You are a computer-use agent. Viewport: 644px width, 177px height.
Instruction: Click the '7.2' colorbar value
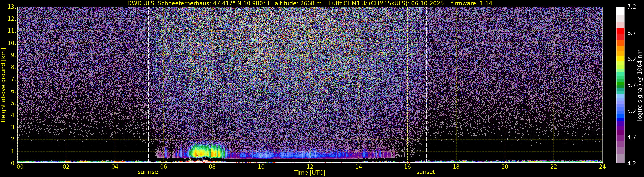tap(632, 7)
